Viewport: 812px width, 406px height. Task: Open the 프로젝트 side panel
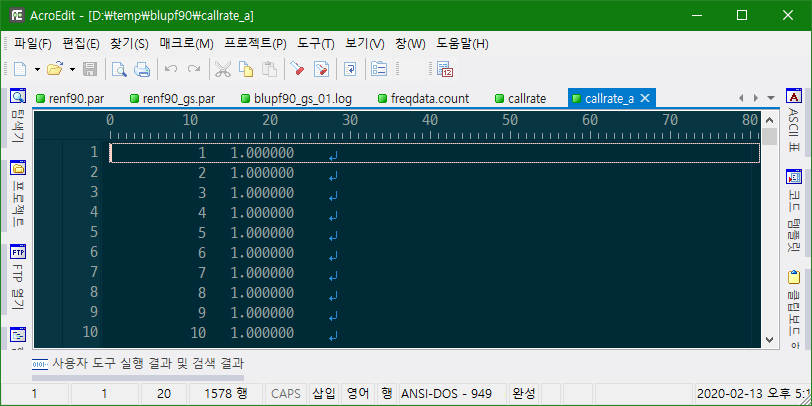pos(18,194)
